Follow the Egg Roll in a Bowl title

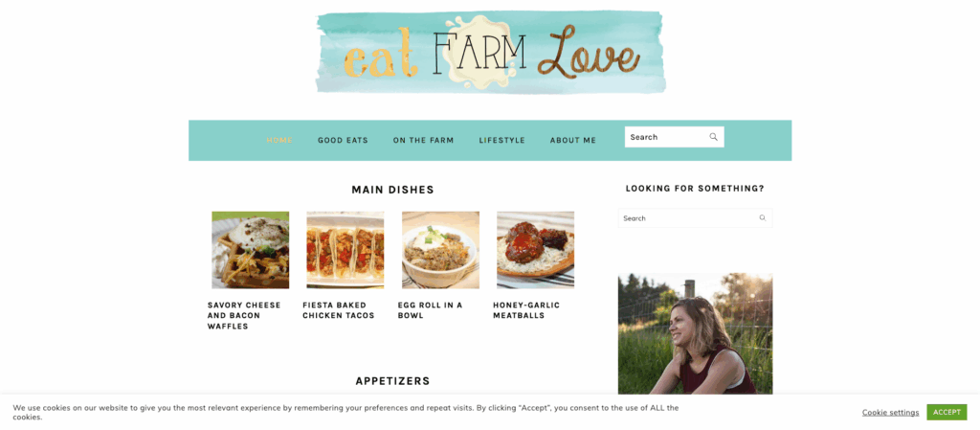(430, 310)
